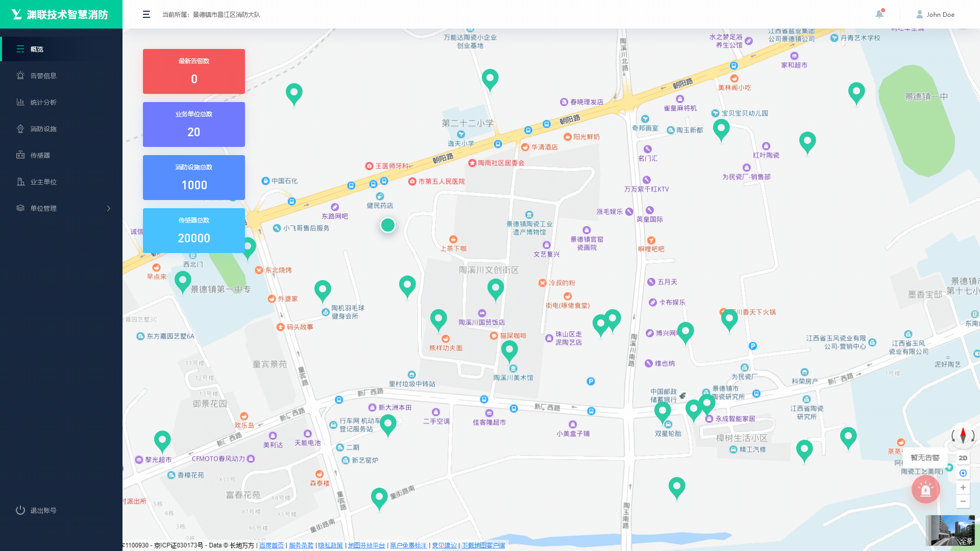This screenshot has height=551, width=980.
Task: Click green marker above 陶溪川国贸饭店
Action: coord(496,291)
